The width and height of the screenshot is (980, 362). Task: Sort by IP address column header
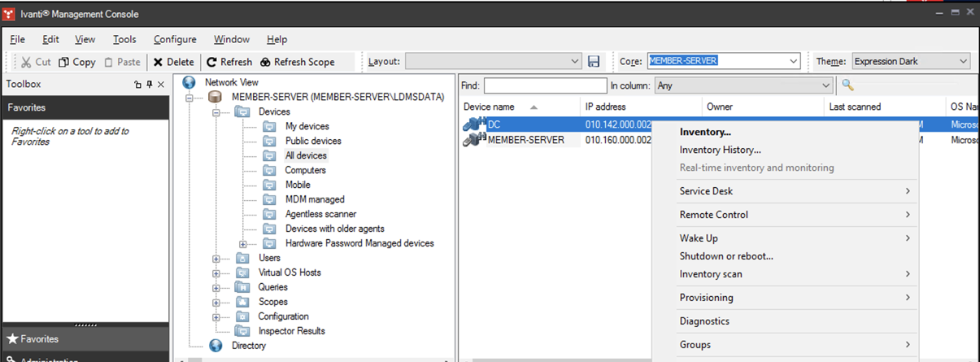tap(641, 107)
